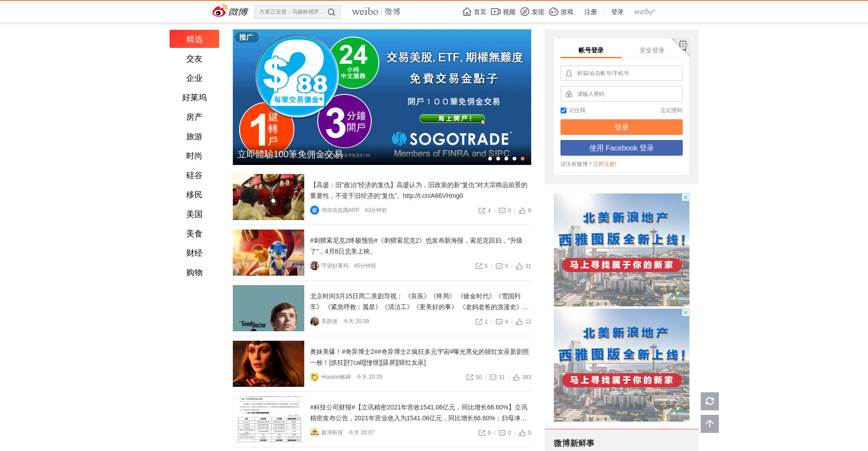This screenshot has height=451, width=868.
Task: Select the 美国 category
Action: (x=194, y=214)
